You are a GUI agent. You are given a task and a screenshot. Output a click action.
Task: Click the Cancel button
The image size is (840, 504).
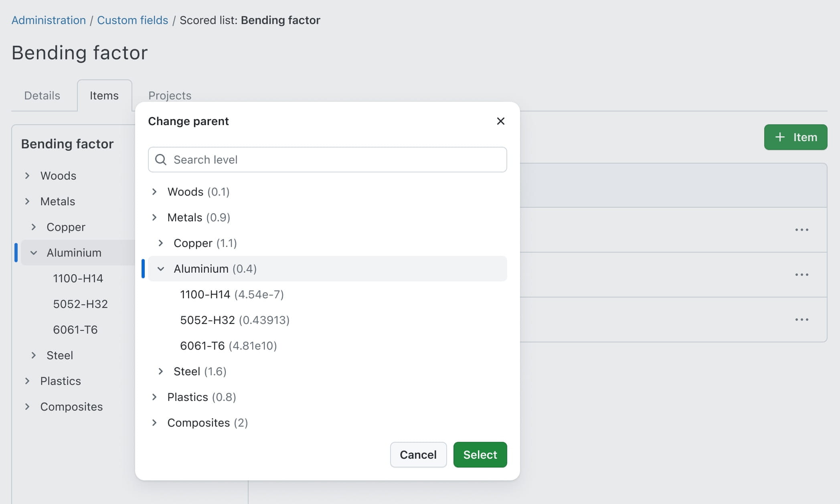click(418, 455)
